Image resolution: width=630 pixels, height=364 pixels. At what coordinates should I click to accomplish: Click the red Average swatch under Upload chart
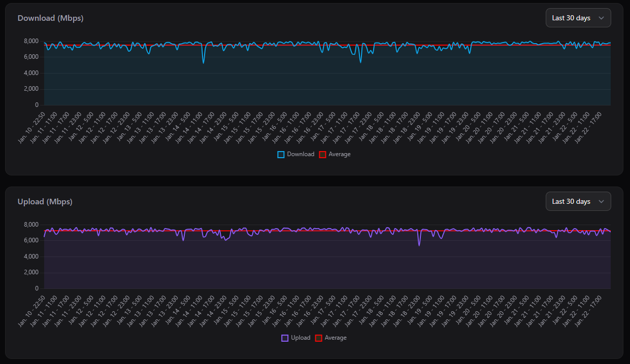tap(318, 337)
